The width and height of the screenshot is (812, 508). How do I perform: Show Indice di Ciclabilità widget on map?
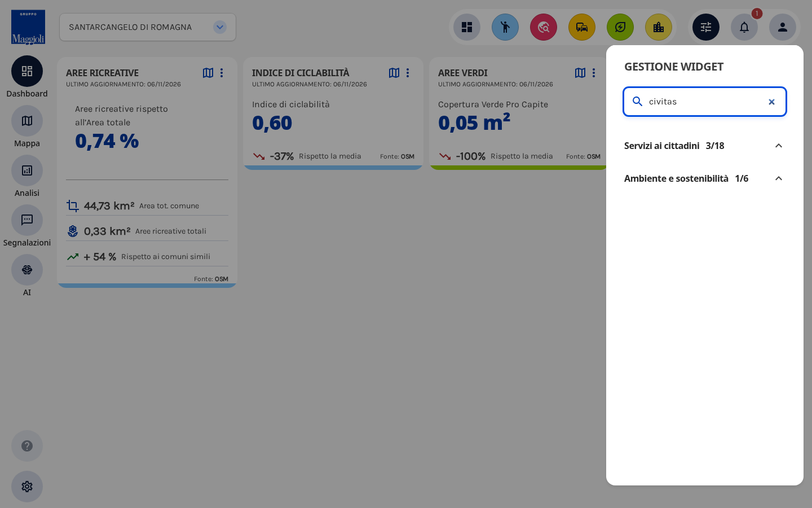coord(394,73)
